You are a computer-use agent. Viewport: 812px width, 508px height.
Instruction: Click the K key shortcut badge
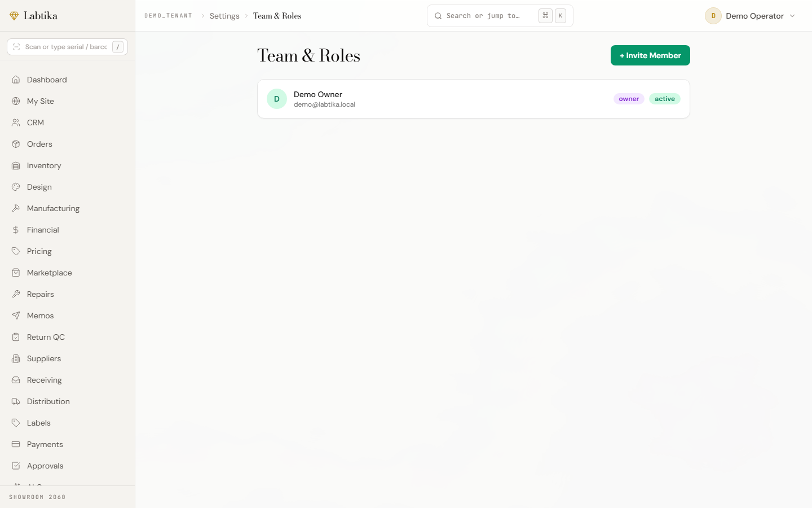(561, 16)
